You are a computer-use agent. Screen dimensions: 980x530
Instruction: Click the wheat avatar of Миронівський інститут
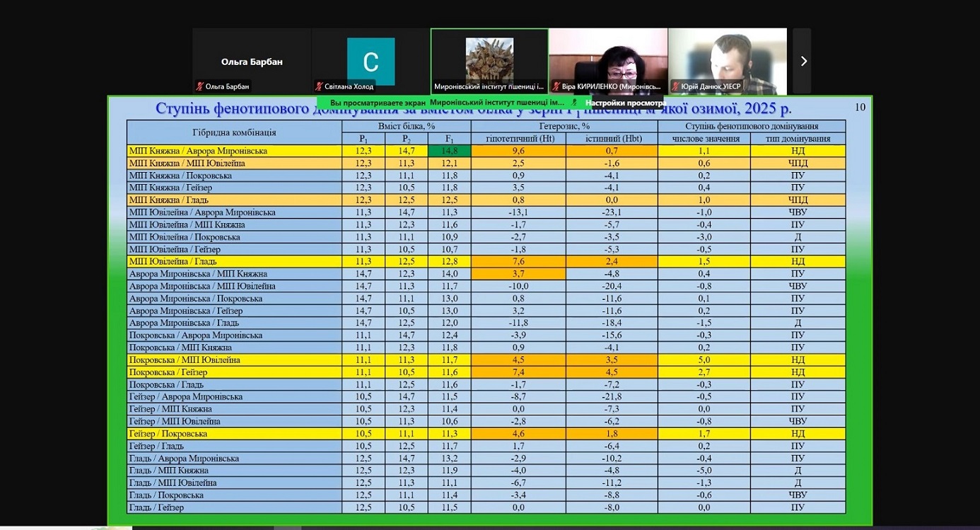489,59
